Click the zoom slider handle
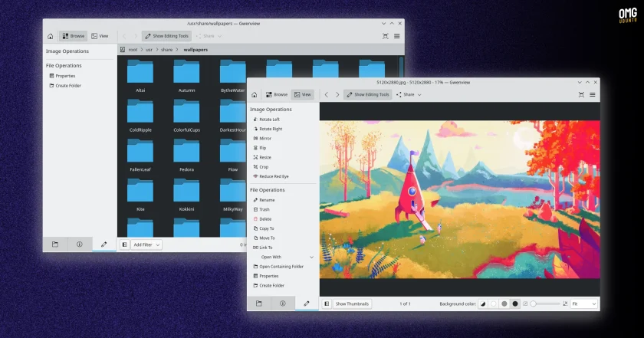The height and width of the screenshot is (338, 644). click(533, 304)
